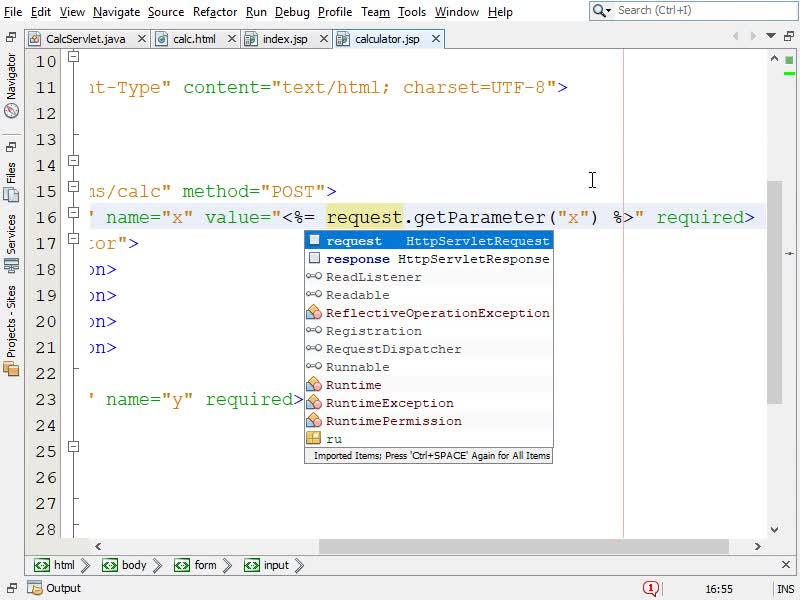
Task: Close the breadcrumb navigation bar
Action: [x=786, y=564]
